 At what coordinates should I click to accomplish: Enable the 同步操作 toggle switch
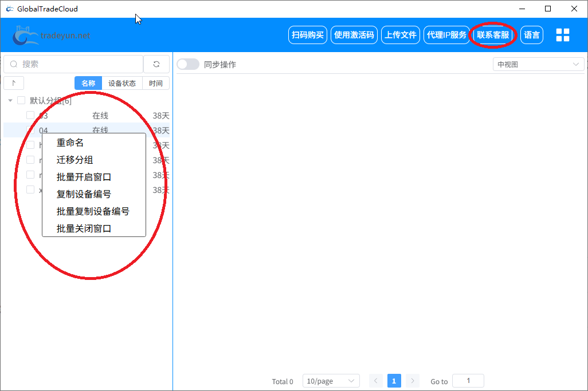click(x=188, y=64)
